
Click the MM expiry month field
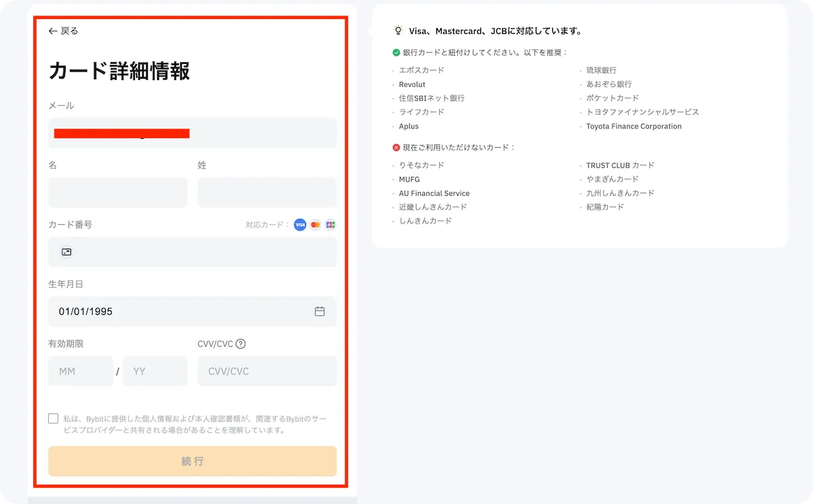pos(80,371)
